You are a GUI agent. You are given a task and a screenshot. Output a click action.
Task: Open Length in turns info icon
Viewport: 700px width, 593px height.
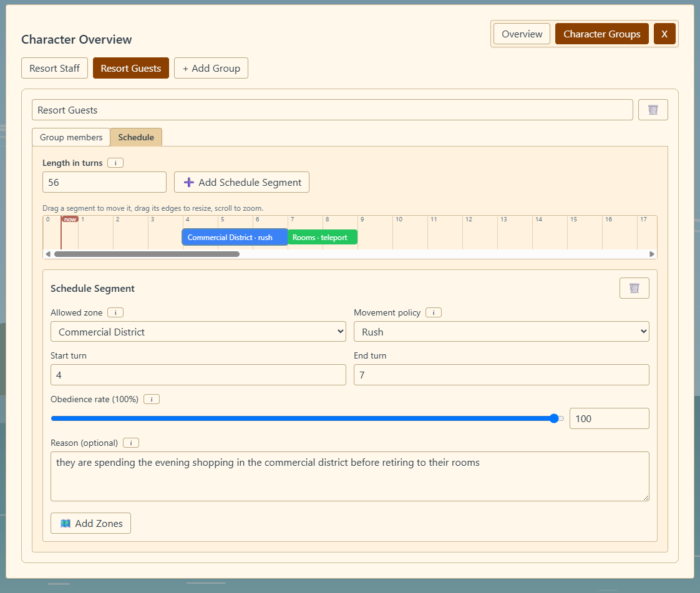tap(115, 163)
